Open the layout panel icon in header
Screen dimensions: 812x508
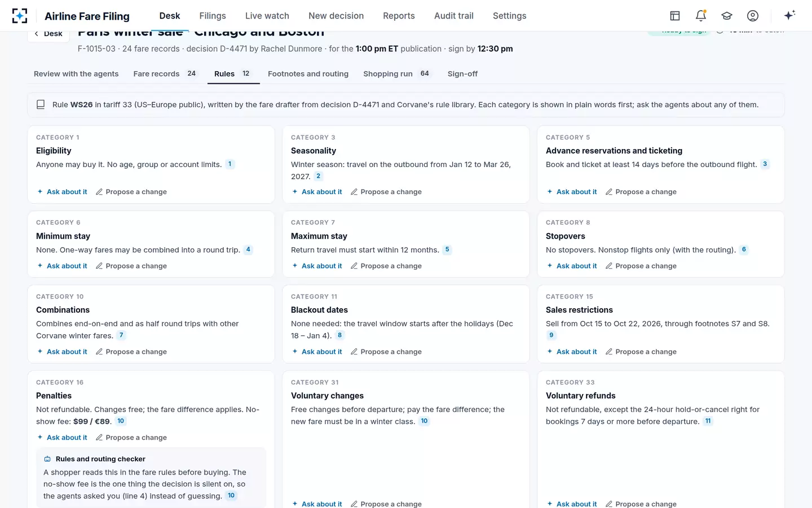[675, 16]
